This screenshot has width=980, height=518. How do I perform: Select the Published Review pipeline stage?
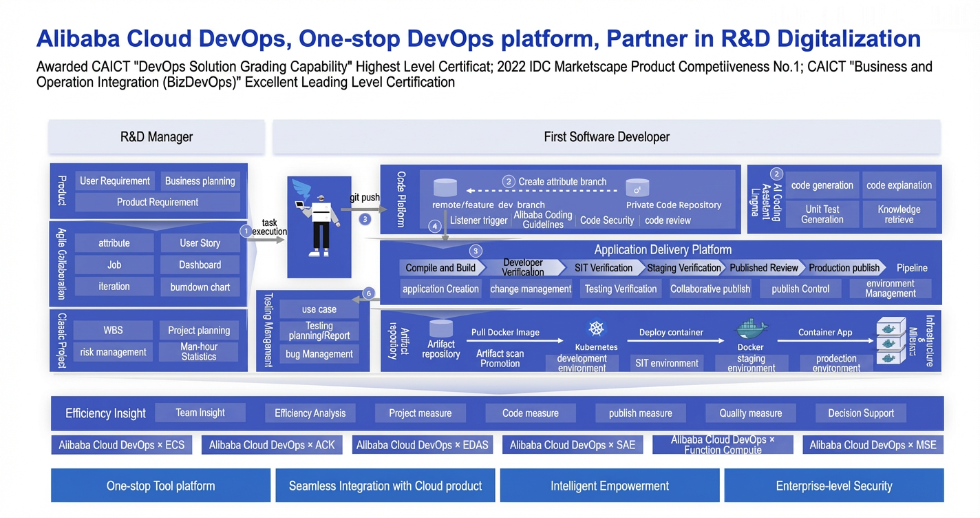coord(764,268)
